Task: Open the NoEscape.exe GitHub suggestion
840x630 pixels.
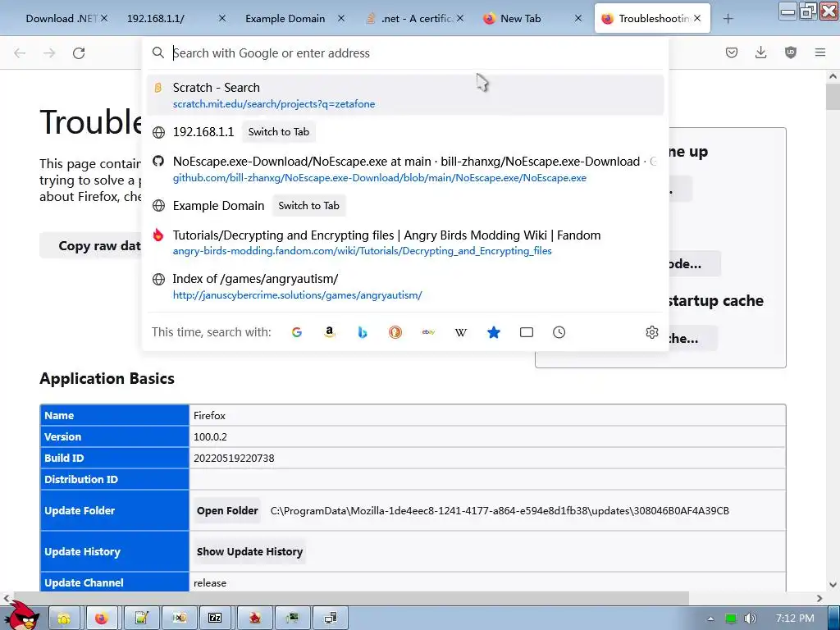Action: click(x=405, y=169)
